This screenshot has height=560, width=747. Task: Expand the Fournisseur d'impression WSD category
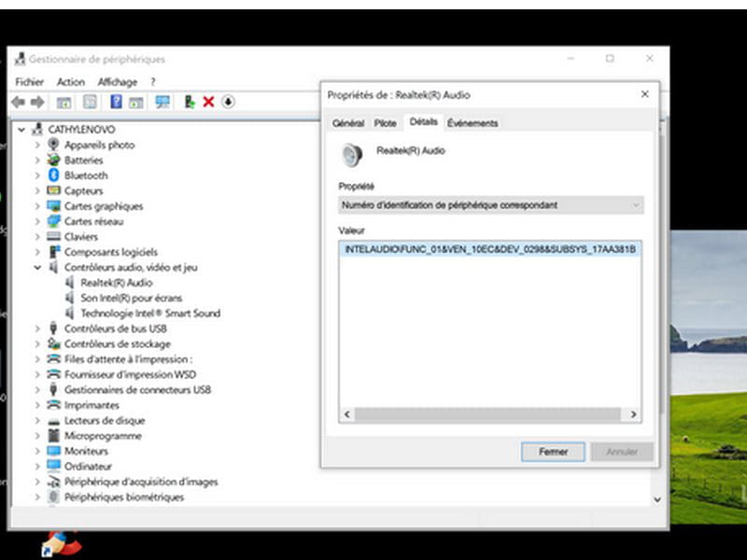37,374
